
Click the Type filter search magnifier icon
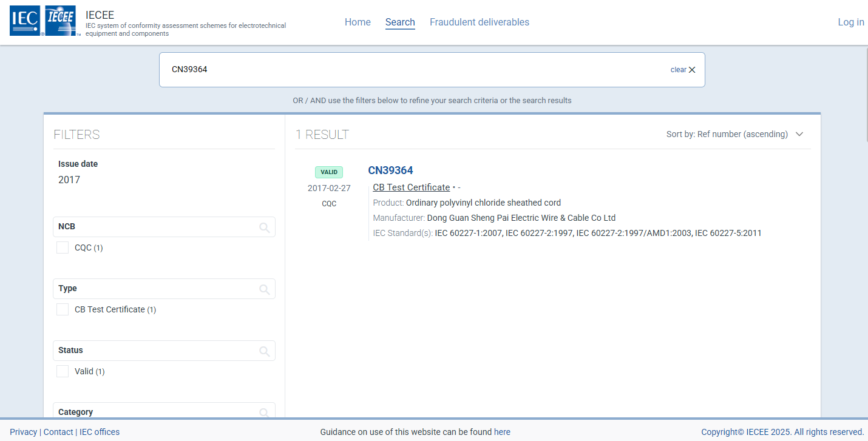264,289
